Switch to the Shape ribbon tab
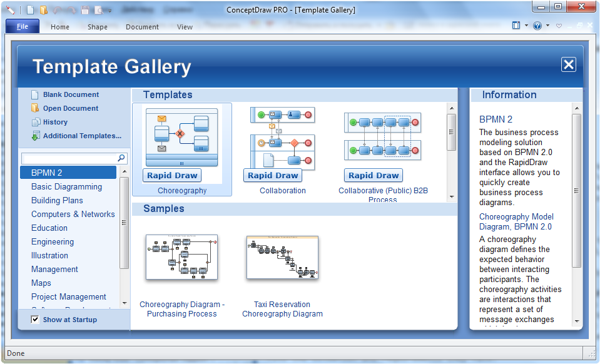The height and width of the screenshot is (364, 600). [98, 27]
